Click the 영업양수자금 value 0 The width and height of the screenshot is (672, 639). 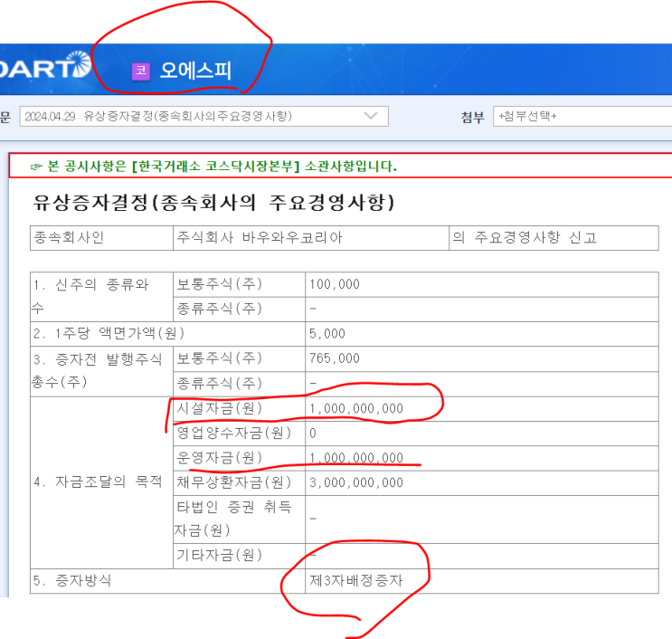(313, 434)
